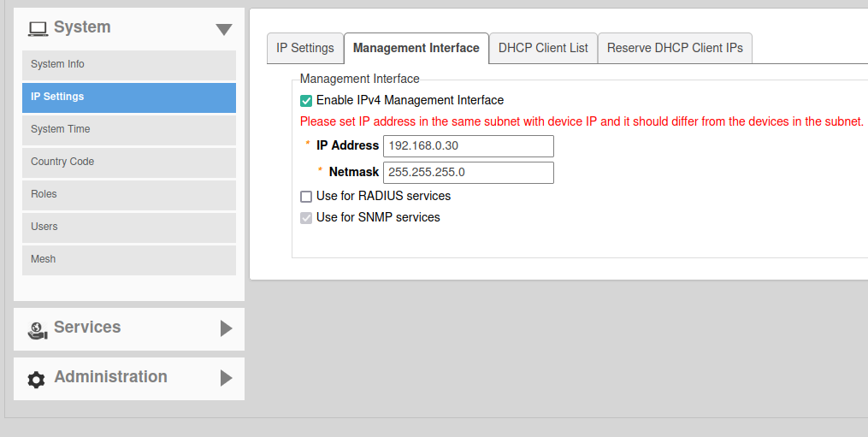Open the Users page
The height and width of the screenshot is (437, 868).
pos(129,227)
